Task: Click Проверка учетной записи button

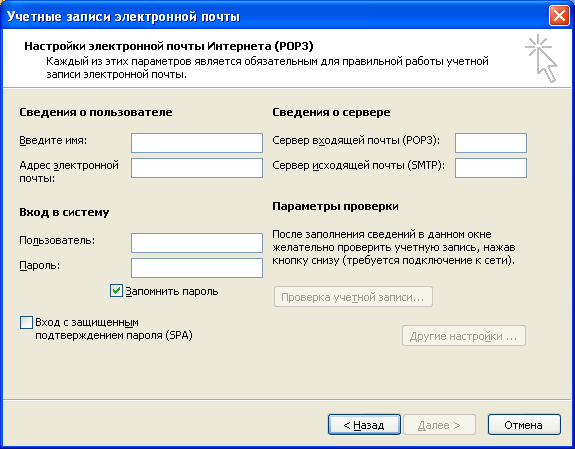Action: pyautogui.click(x=353, y=297)
